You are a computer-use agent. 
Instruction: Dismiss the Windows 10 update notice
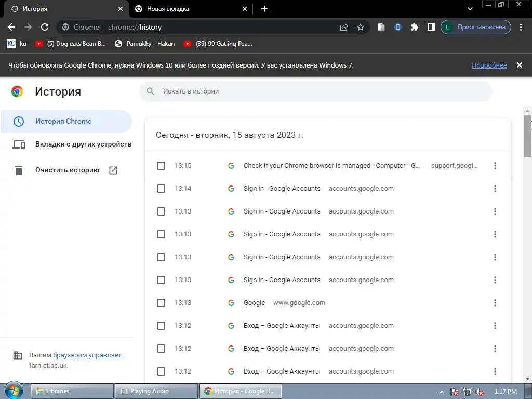tap(520, 65)
